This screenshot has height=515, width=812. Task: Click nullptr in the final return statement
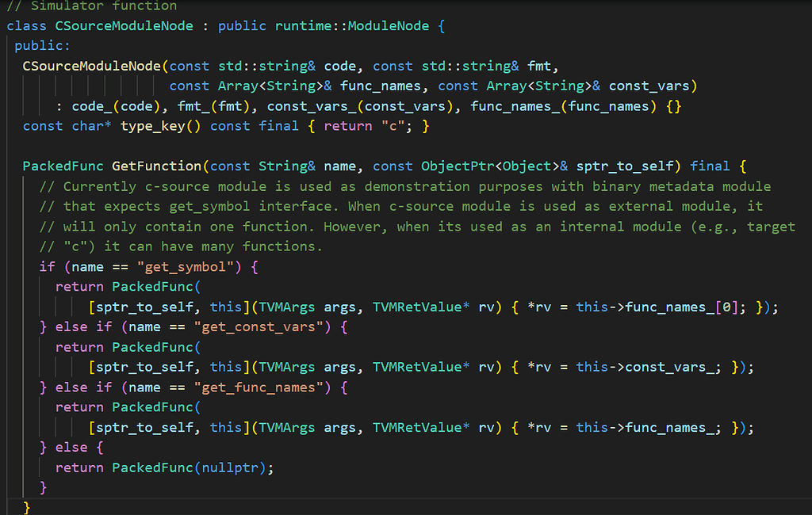(233, 467)
